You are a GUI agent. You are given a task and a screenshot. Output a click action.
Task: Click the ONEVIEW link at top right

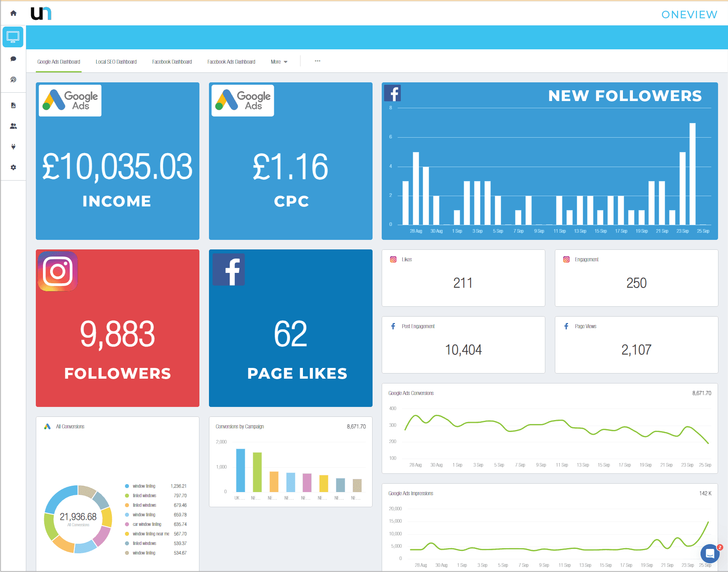pyautogui.click(x=689, y=15)
